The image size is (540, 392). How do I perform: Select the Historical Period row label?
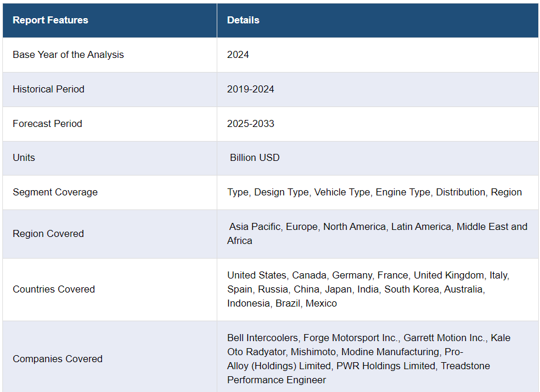pyautogui.click(x=49, y=89)
